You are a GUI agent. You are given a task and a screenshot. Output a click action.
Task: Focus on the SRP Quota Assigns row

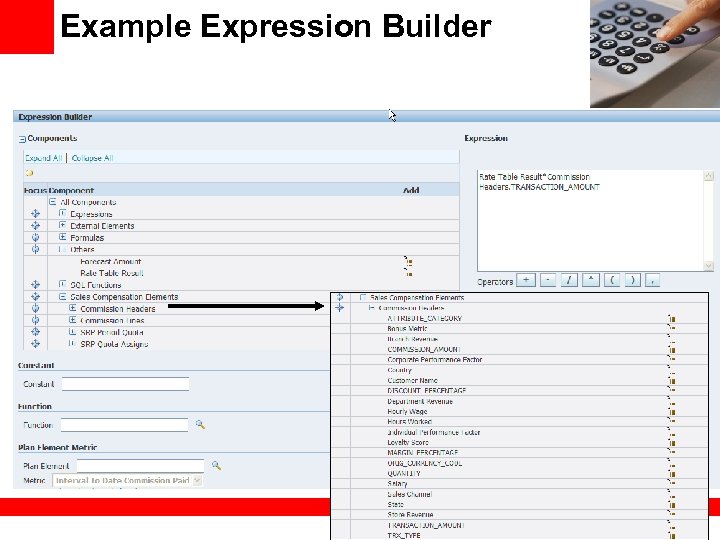(x=35, y=343)
